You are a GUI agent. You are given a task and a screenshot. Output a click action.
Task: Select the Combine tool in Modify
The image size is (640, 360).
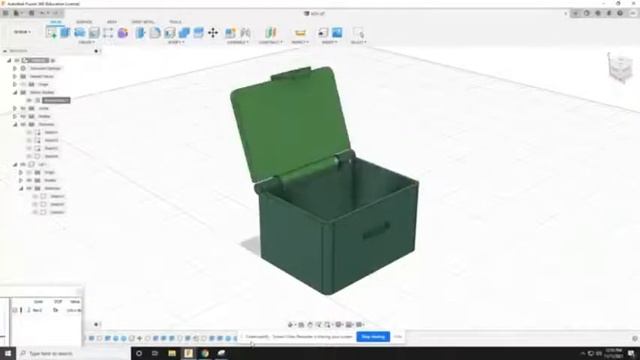pos(184,33)
